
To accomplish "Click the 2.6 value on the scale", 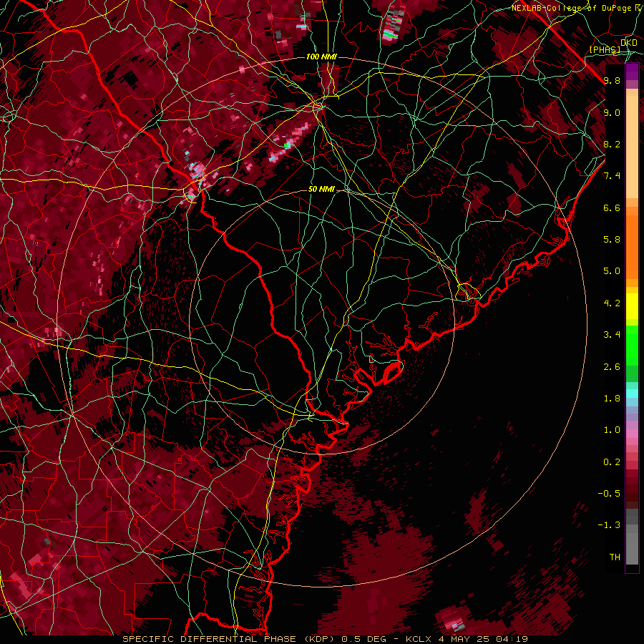I will [612, 367].
